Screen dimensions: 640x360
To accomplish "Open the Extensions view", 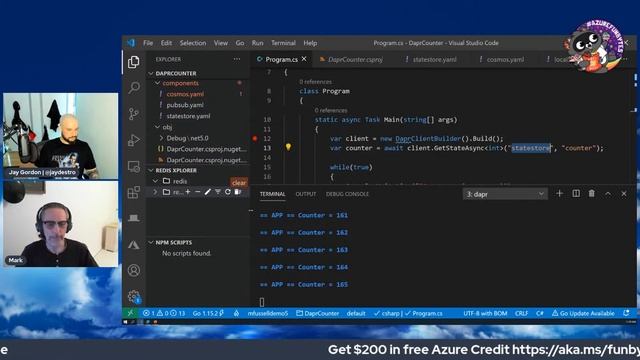I will (133, 192).
